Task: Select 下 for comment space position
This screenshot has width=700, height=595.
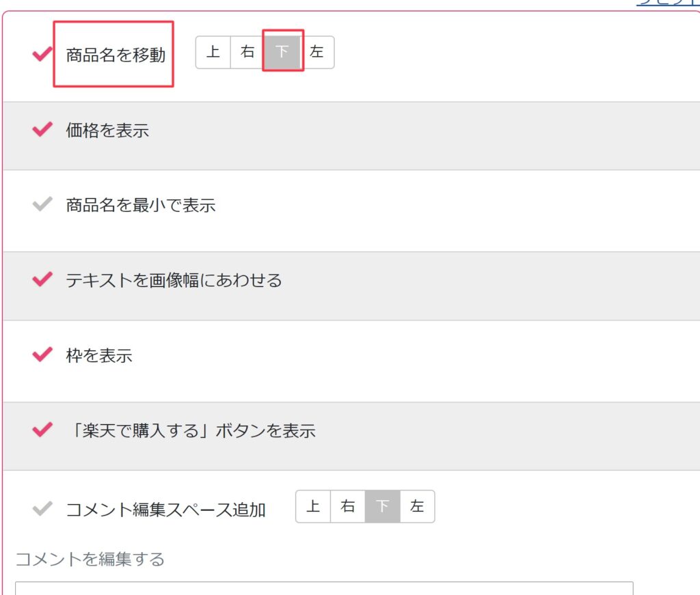Action: tap(383, 506)
